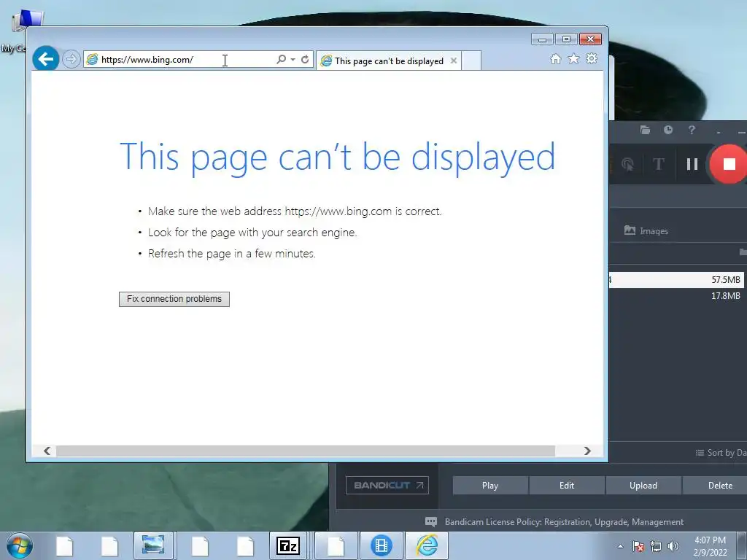Viewport: 747px width, 560px height.
Task: Open a new tab in Internet Explorer
Action: tap(471, 61)
